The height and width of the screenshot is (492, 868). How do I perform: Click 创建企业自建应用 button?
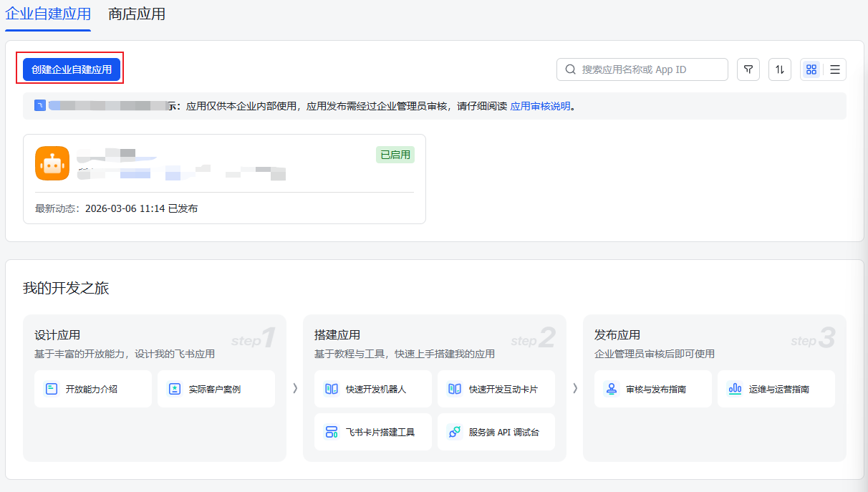(72, 69)
